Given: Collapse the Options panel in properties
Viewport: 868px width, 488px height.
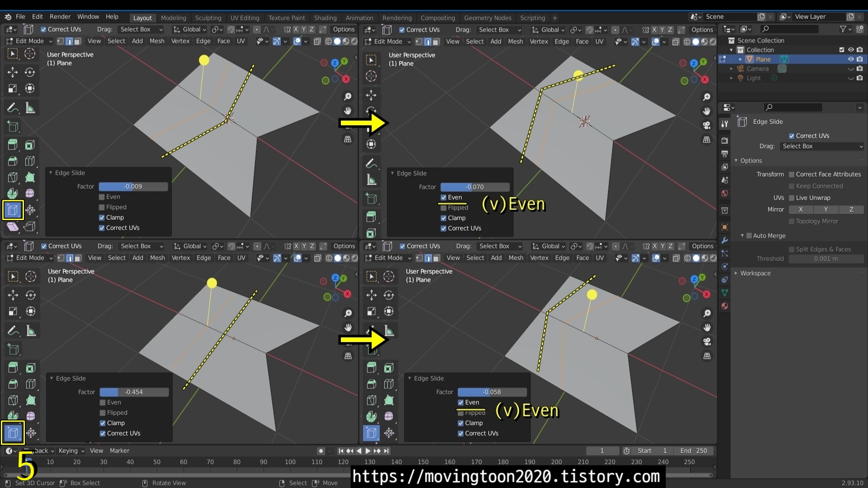Looking at the screenshot, I should click(736, 161).
